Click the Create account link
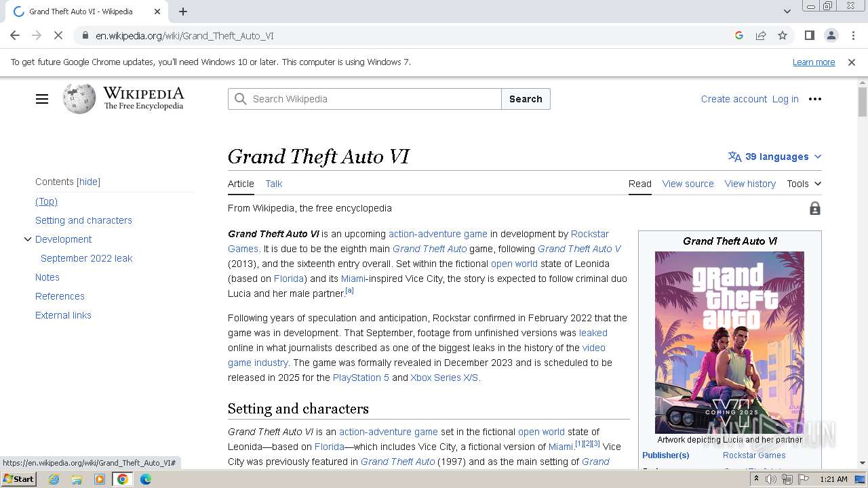868x488 pixels. click(734, 99)
